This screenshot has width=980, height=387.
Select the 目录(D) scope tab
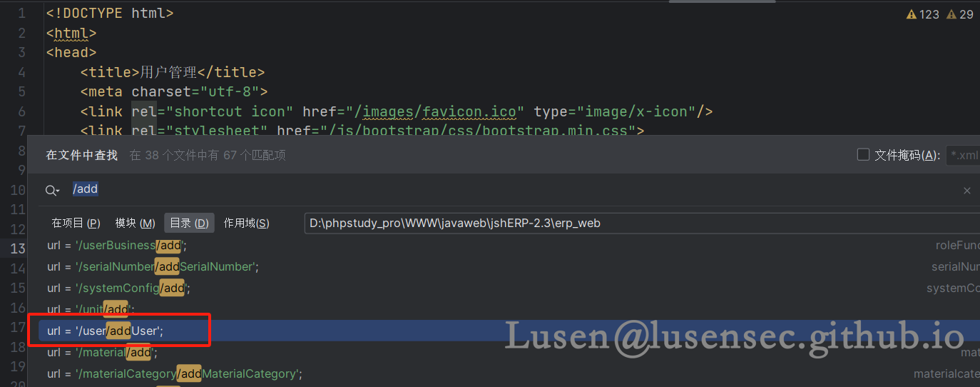point(189,223)
